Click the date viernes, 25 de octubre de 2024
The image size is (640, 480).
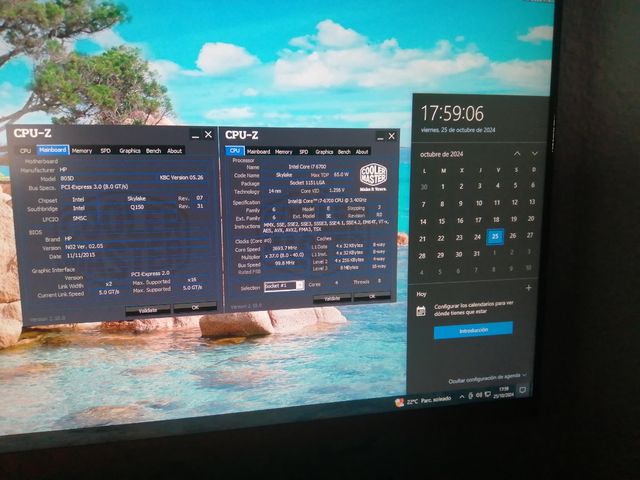[458, 130]
